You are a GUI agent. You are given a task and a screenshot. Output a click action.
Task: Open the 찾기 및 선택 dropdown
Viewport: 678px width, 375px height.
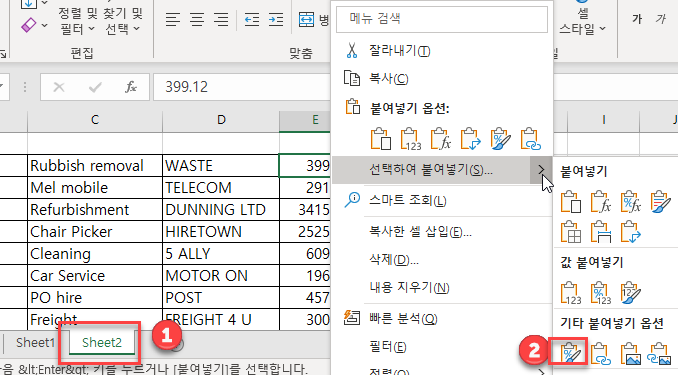(x=123, y=21)
